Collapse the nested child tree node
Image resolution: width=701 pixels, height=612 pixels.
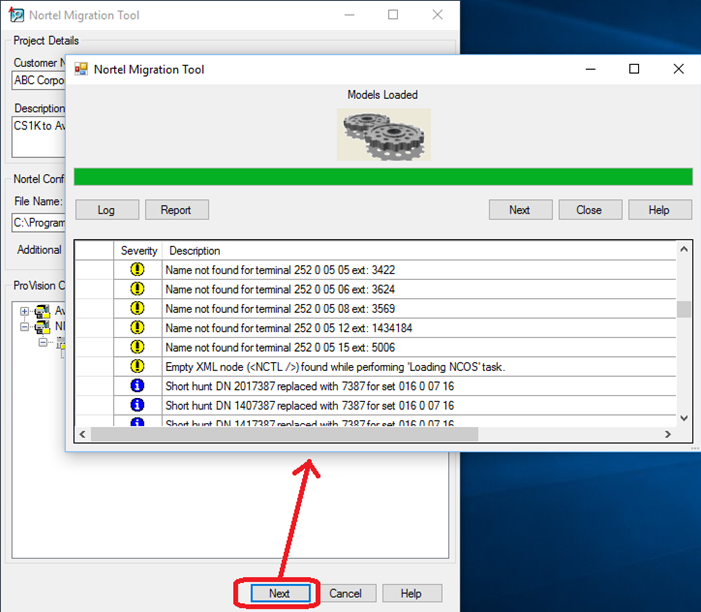pos(42,342)
